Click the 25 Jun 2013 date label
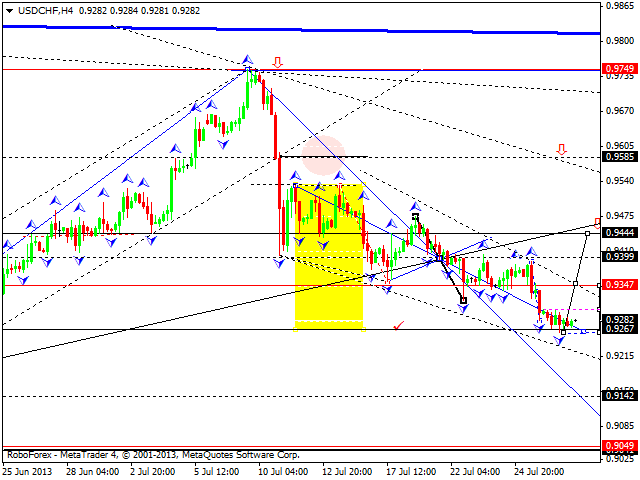This screenshot has height=480, width=640. tap(27, 470)
